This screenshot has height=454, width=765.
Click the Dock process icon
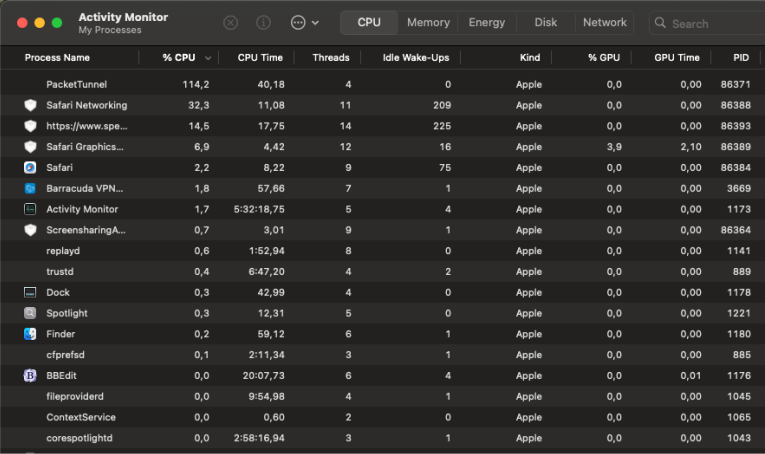tap(30, 292)
